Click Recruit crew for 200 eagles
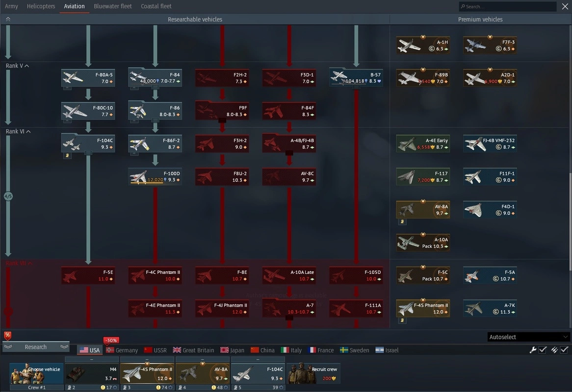The height and width of the screenshot is (392, 572). [313, 373]
